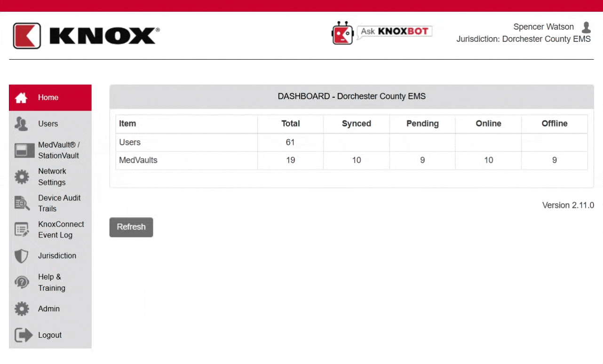Open Device Audit Trails menu item
The width and height of the screenshot is (603, 364).
pyautogui.click(x=50, y=203)
